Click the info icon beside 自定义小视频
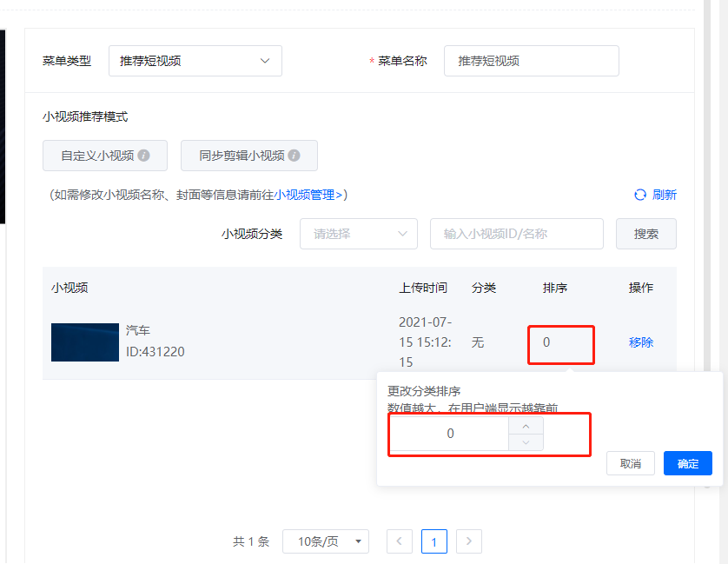Image resolution: width=728 pixels, height=564 pixels. (144, 156)
